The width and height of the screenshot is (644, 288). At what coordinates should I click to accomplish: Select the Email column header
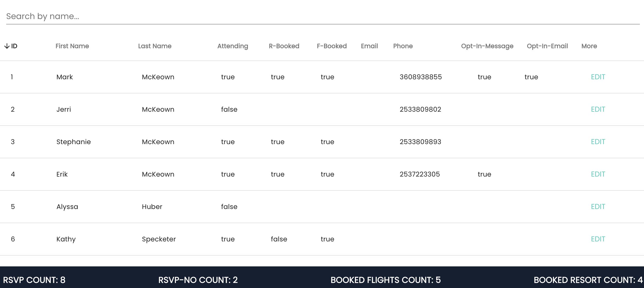point(369,46)
